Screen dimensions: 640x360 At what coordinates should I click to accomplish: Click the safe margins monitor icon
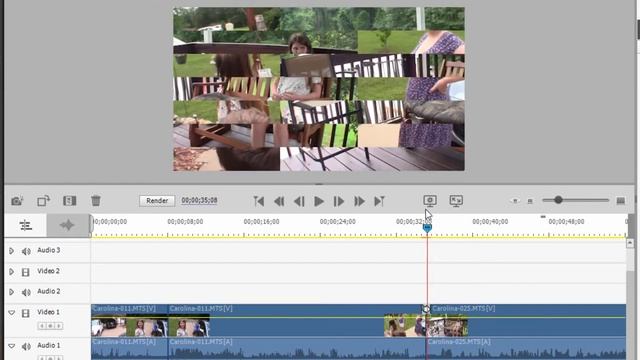[x=430, y=200]
